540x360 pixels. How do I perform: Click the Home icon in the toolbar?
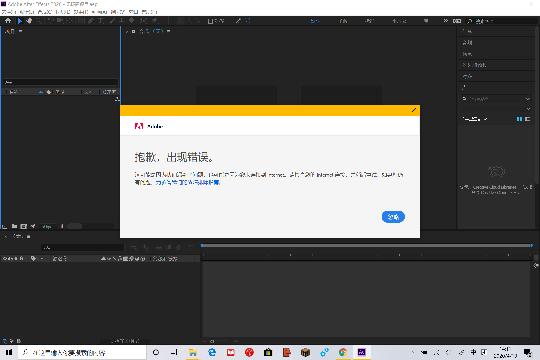point(8,21)
